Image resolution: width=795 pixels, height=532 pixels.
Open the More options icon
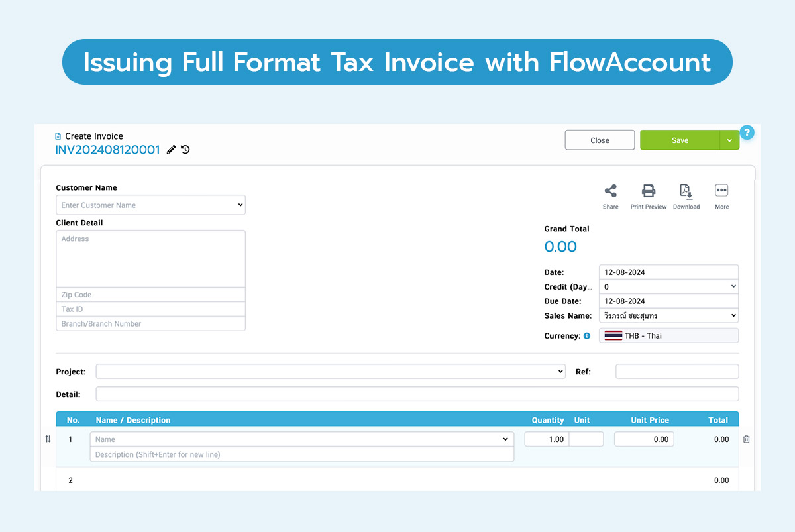(721, 191)
